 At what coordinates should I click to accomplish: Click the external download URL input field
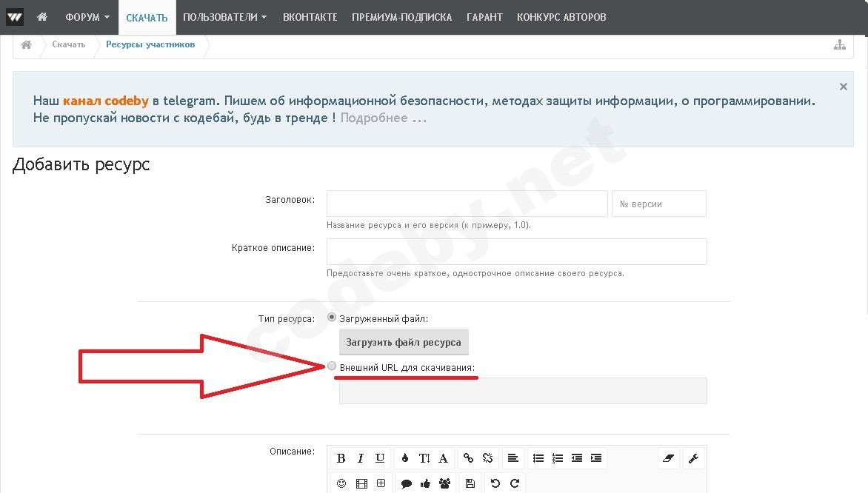click(523, 391)
